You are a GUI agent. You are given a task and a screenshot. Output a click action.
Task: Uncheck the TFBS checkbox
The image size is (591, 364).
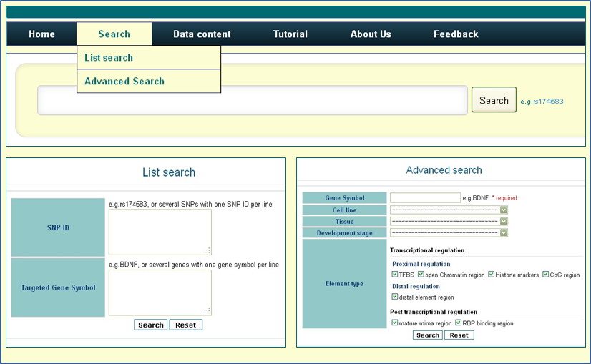click(395, 275)
